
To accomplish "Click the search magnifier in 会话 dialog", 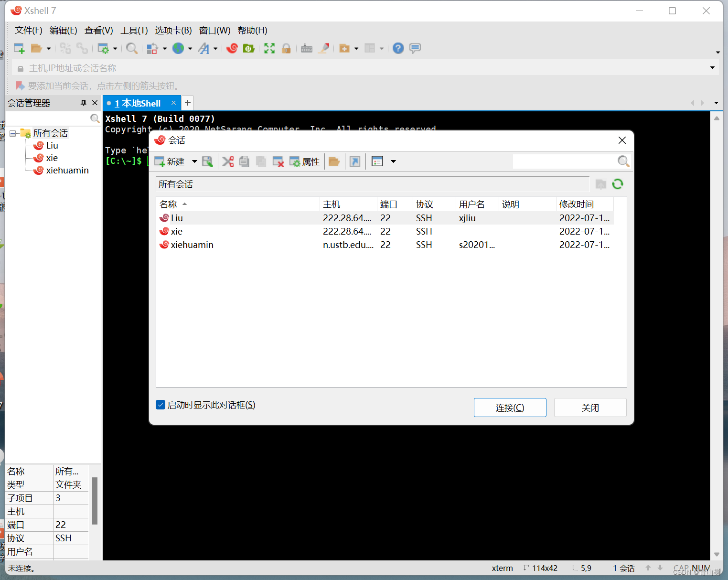I will coord(623,161).
